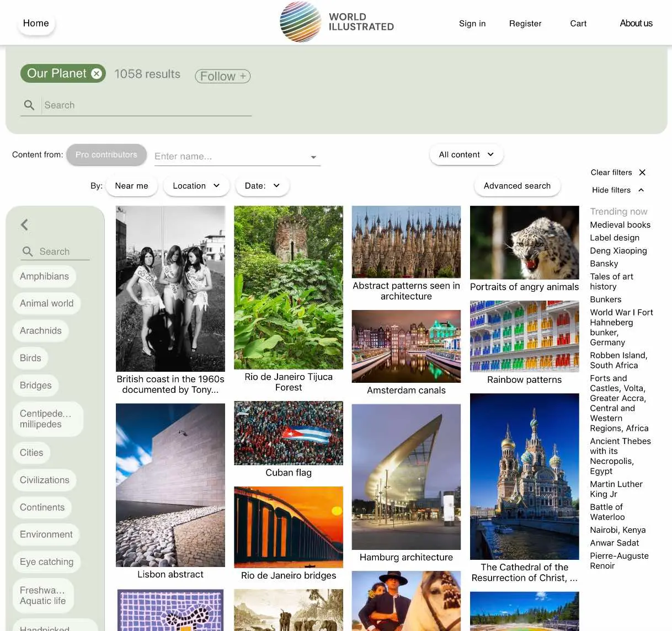Open Advanced search

517,186
